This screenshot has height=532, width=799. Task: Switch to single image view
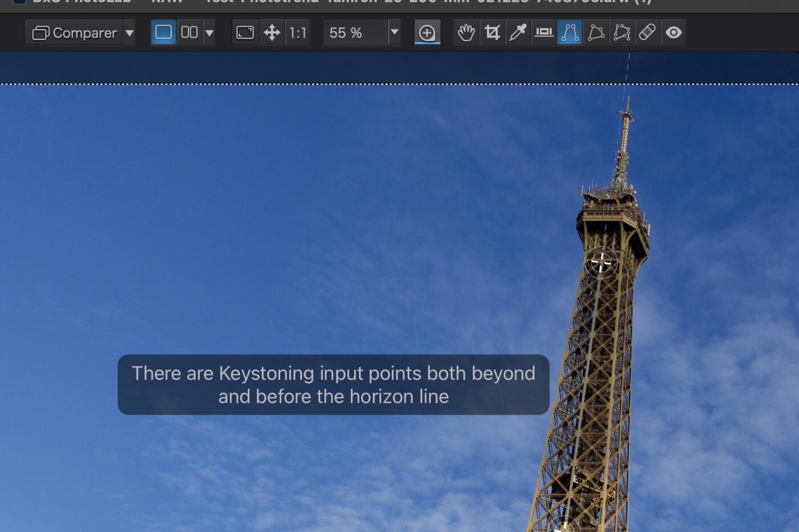tap(163, 33)
